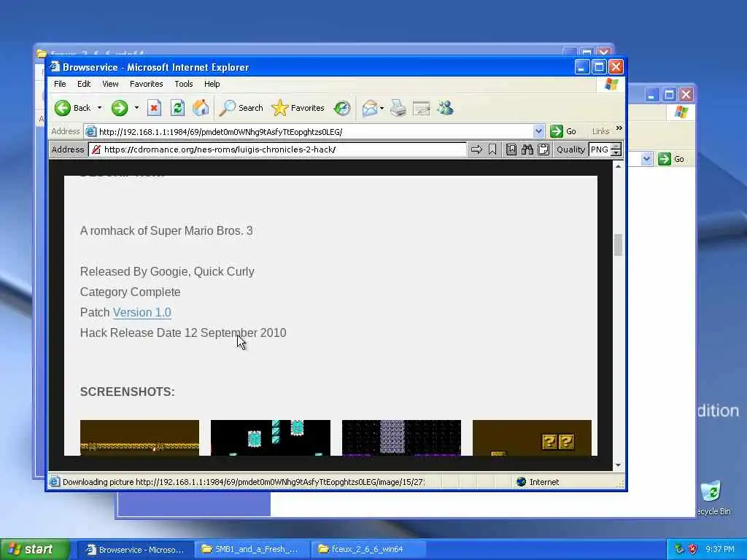The height and width of the screenshot is (560, 747).
Task: Switch to SMB1_and_a_Fresh taskbar folder
Action: pos(251,550)
